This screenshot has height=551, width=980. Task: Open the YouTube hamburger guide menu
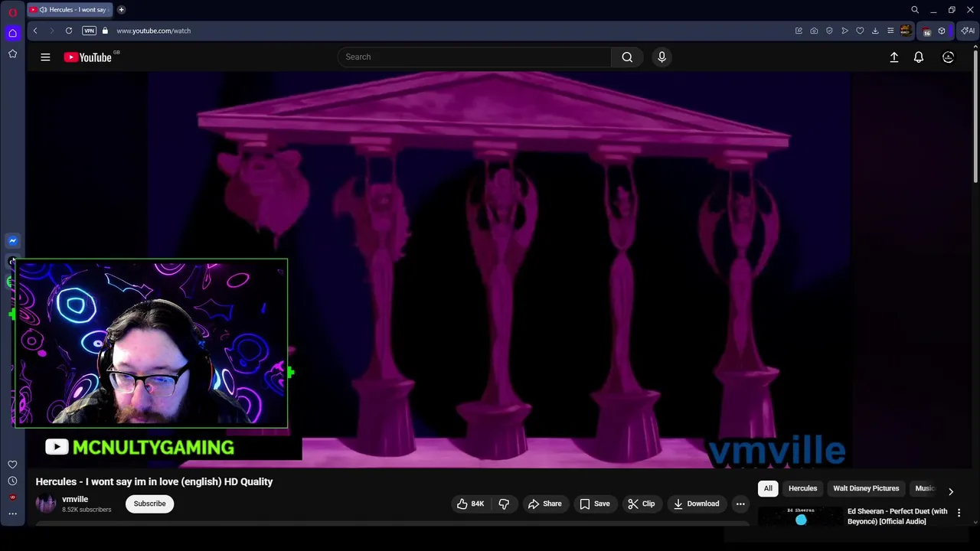(45, 57)
